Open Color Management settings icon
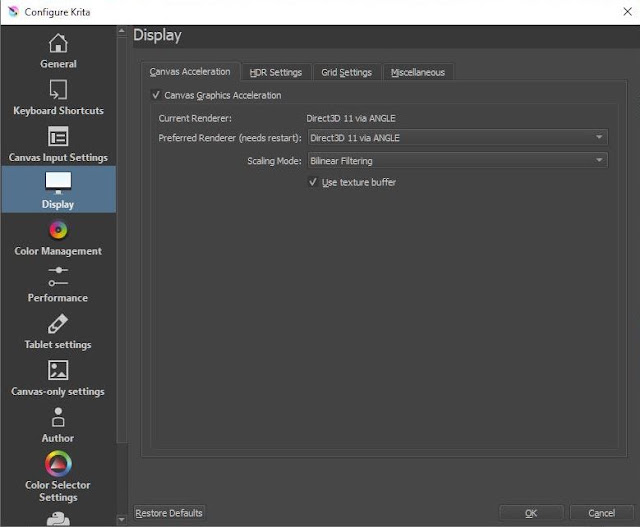This screenshot has height=527, width=640. tap(58, 230)
